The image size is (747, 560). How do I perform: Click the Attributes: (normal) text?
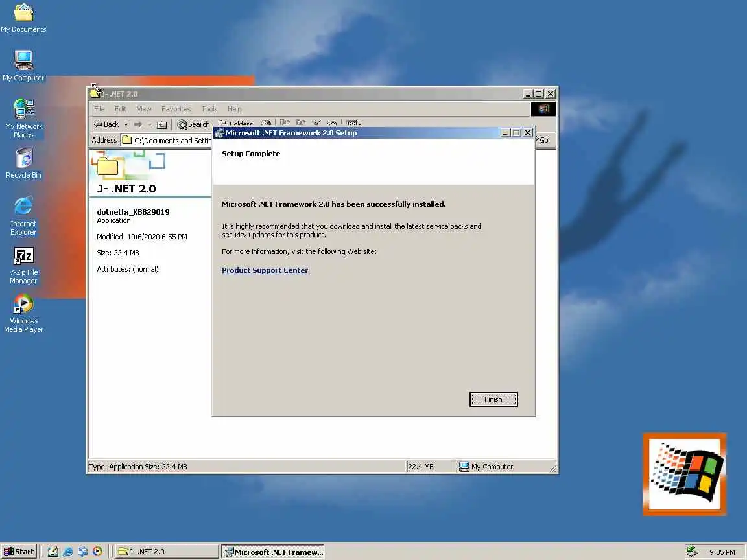click(128, 269)
